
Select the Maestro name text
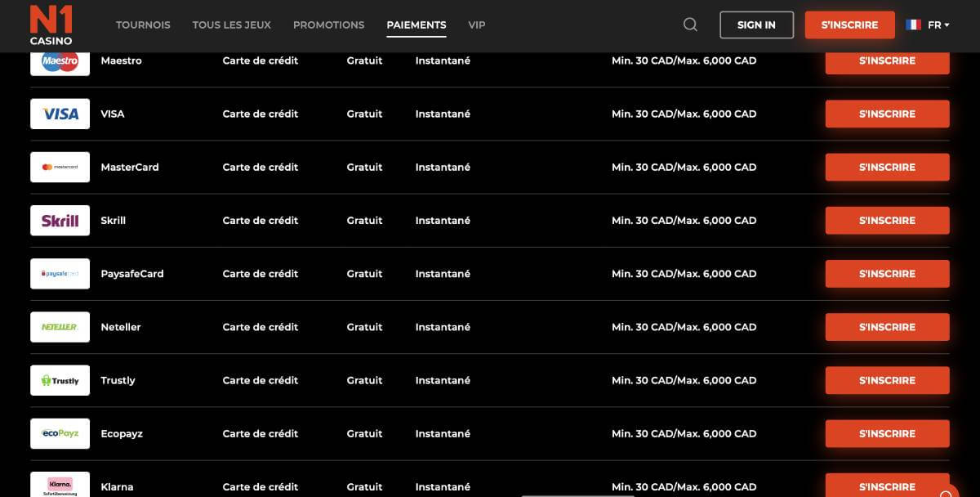click(x=121, y=60)
